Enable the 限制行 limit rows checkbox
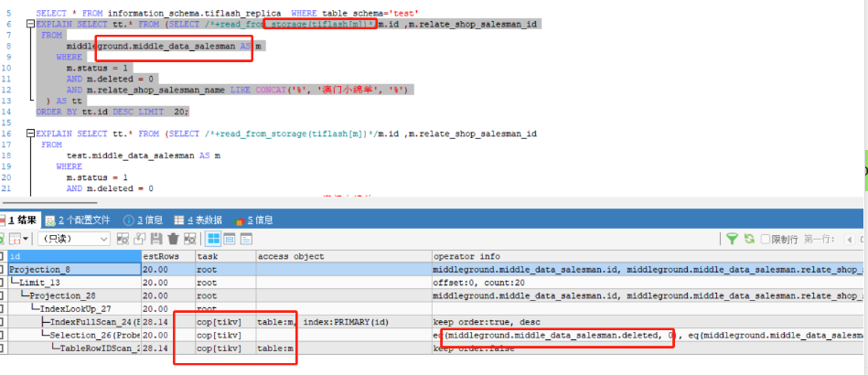868x375 pixels. click(766, 240)
